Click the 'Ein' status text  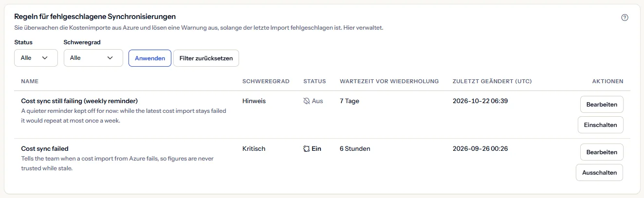click(316, 149)
